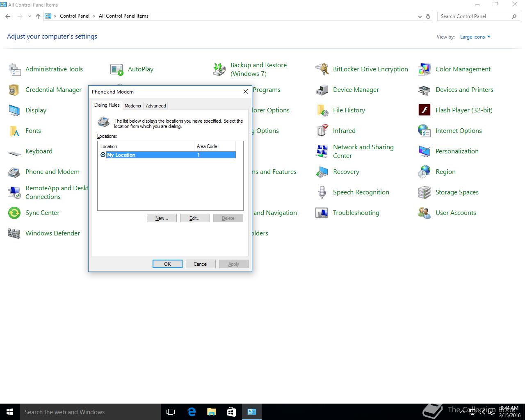
Task: Open the Troubleshooting icon
Action: pyautogui.click(x=322, y=213)
